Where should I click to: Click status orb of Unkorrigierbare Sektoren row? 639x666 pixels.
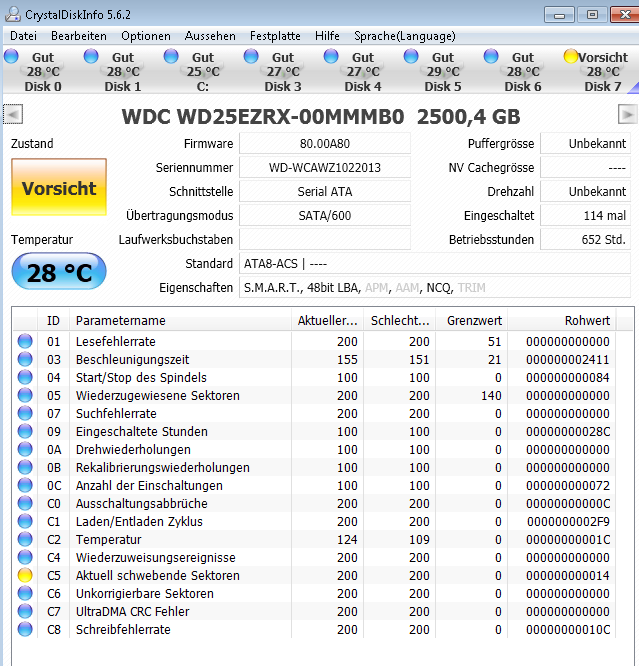25,593
